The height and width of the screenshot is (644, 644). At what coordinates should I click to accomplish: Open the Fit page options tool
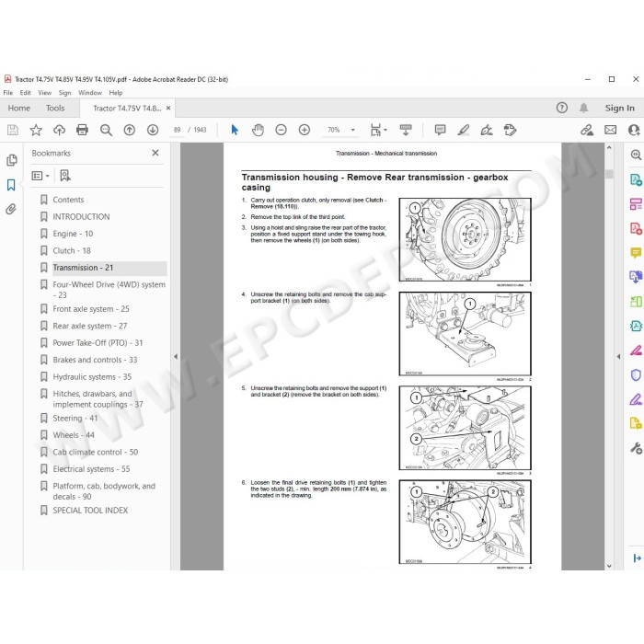click(378, 131)
